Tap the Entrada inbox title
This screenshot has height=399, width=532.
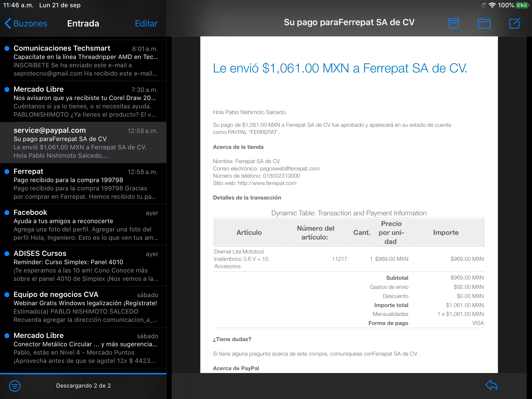click(x=83, y=23)
